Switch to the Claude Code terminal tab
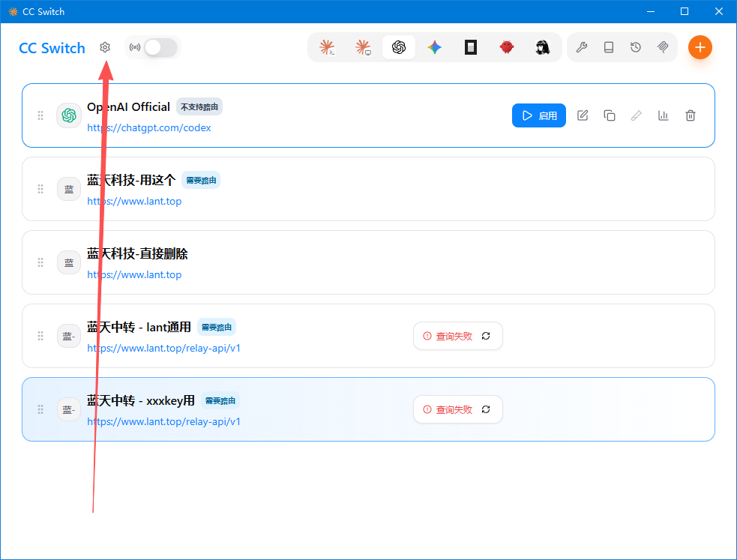 (x=327, y=47)
